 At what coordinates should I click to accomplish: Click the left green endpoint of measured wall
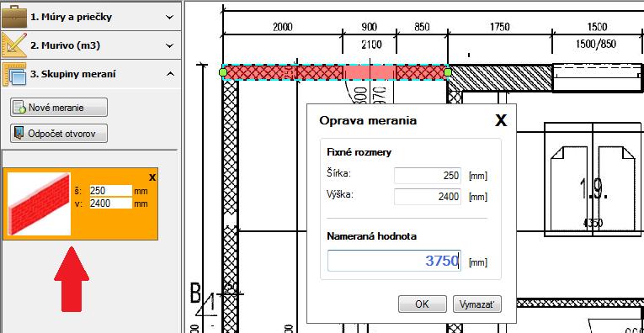(223, 72)
